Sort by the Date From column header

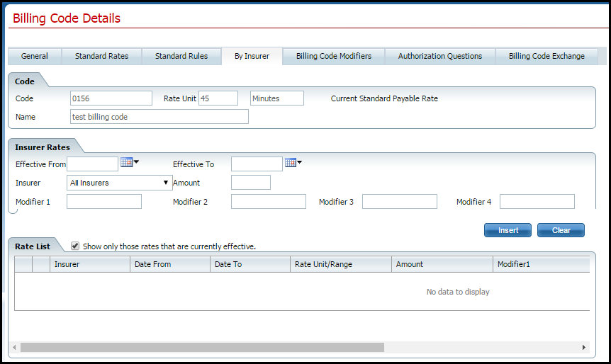tap(170, 264)
